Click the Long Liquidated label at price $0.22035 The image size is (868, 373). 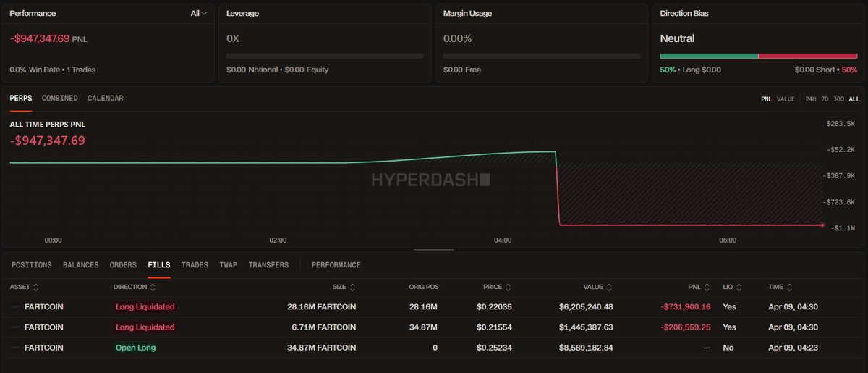145,307
